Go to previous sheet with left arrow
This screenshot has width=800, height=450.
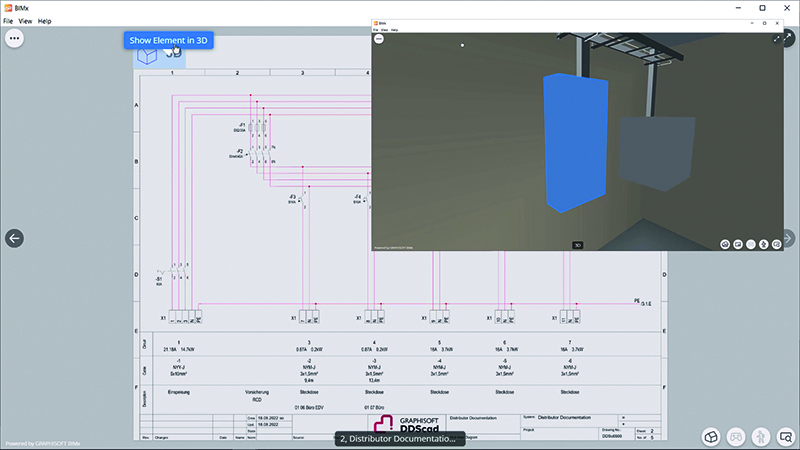point(15,238)
